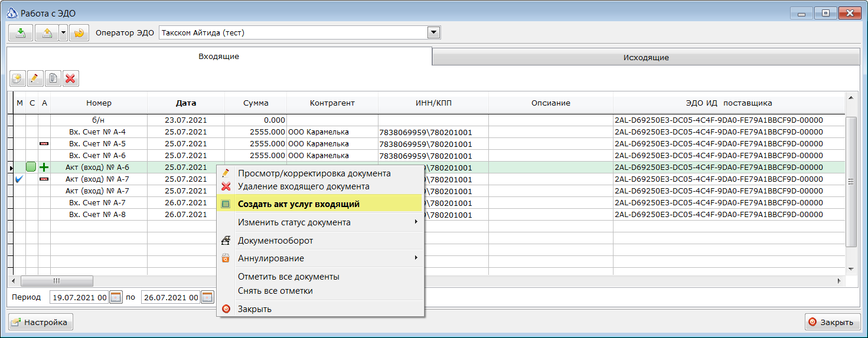Click date 26.07.2021 in Вх. Счет № А-7 row
Viewport: 868px width, 338px height.
click(186, 202)
